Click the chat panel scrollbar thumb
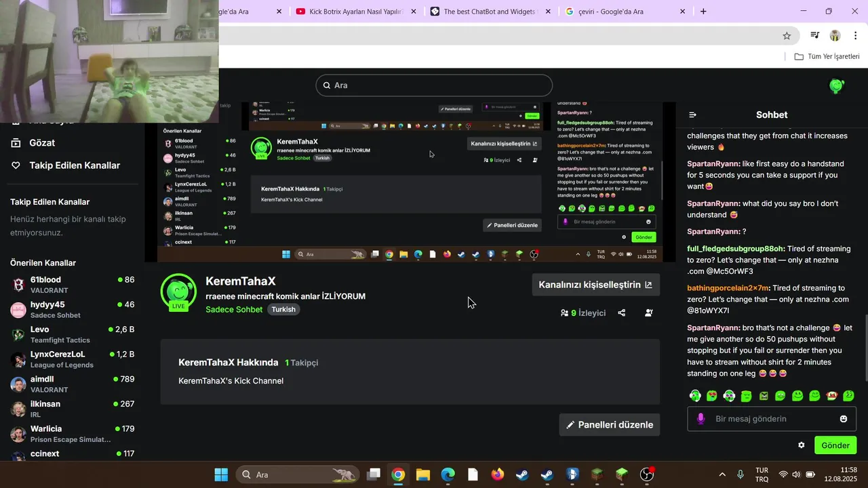868x488 pixels. pyautogui.click(x=865, y=348)
